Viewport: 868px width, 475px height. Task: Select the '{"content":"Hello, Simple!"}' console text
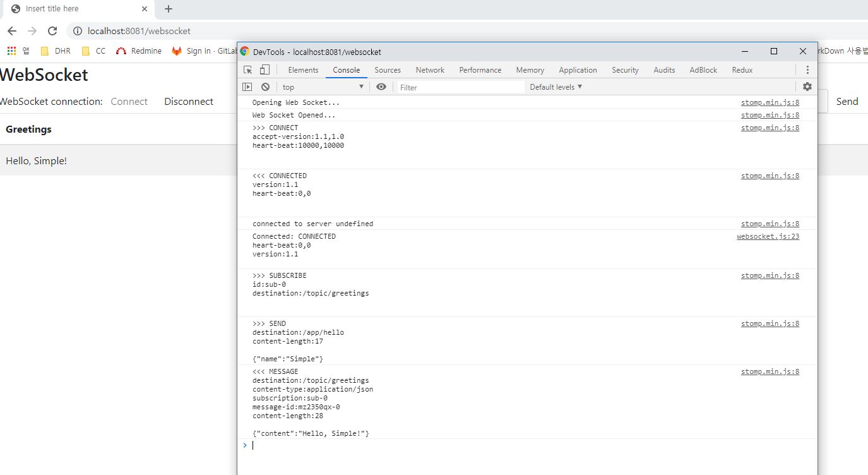coord(311,433)
